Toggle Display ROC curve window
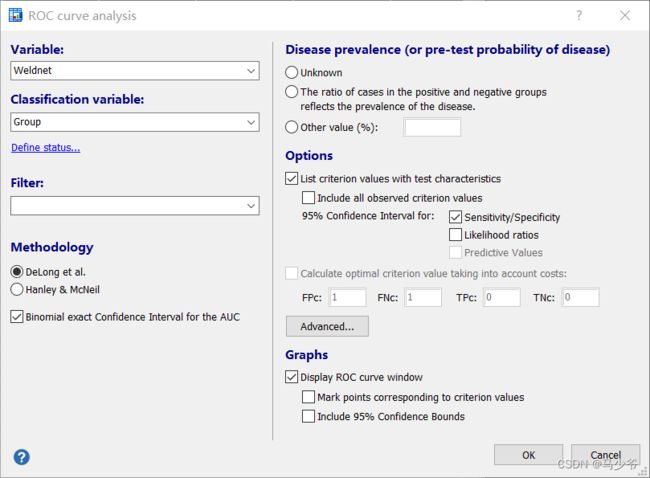The width and height of the screenshot is (650, 478). 291,377
